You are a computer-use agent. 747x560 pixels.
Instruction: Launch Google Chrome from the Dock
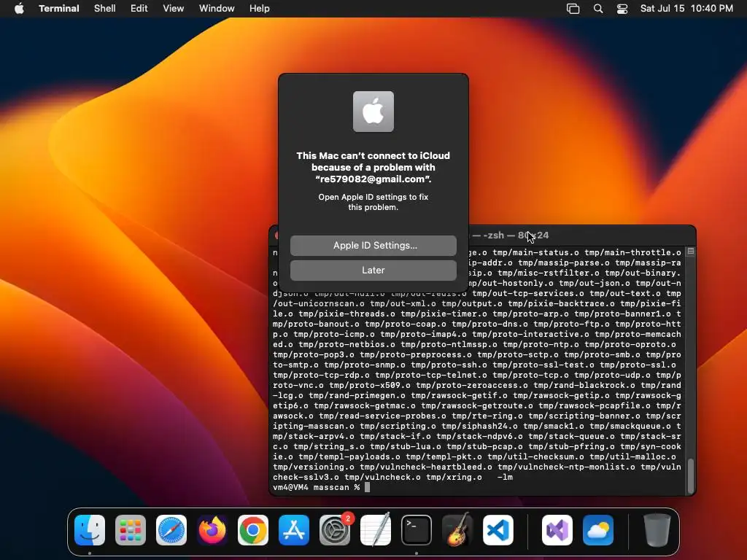click(253, 530)
